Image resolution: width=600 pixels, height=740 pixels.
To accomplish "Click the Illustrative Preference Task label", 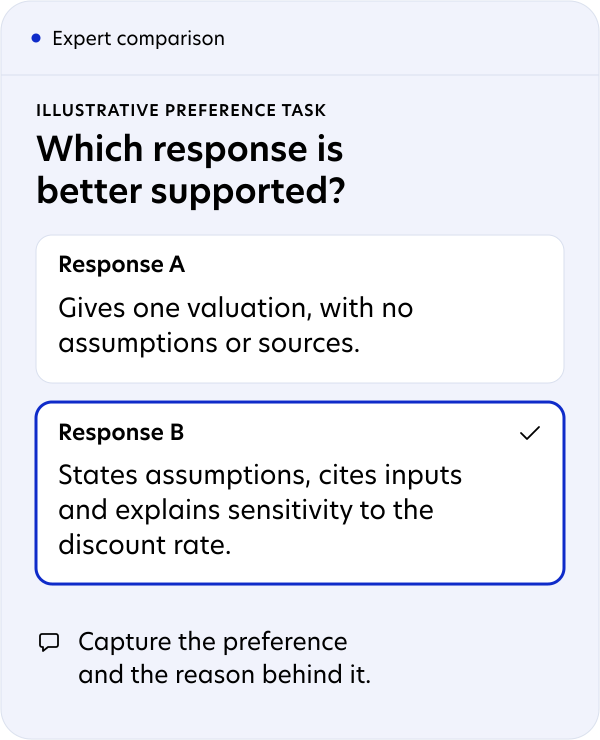I will [181, 110].
